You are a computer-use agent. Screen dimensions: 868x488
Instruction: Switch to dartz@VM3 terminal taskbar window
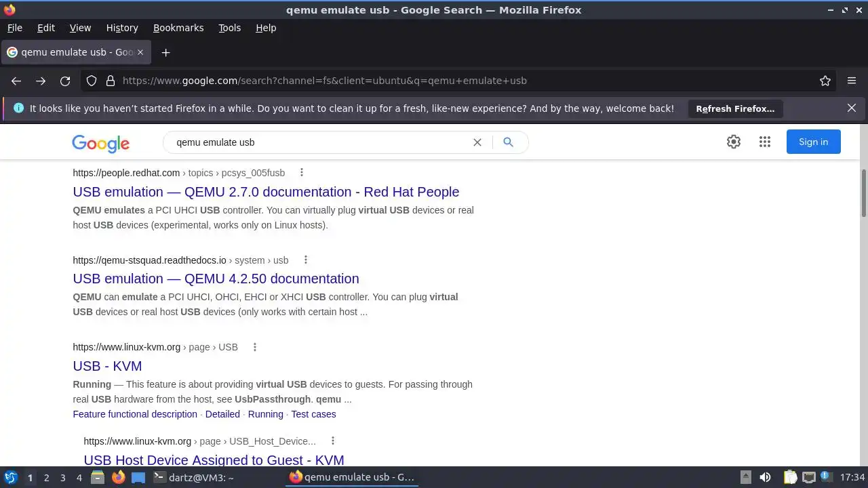217,477
